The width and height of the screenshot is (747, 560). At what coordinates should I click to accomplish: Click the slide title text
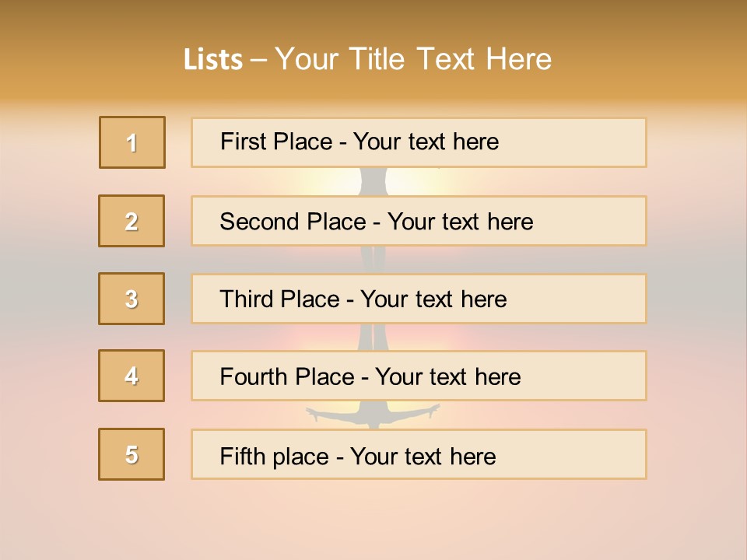pos(367,60)
